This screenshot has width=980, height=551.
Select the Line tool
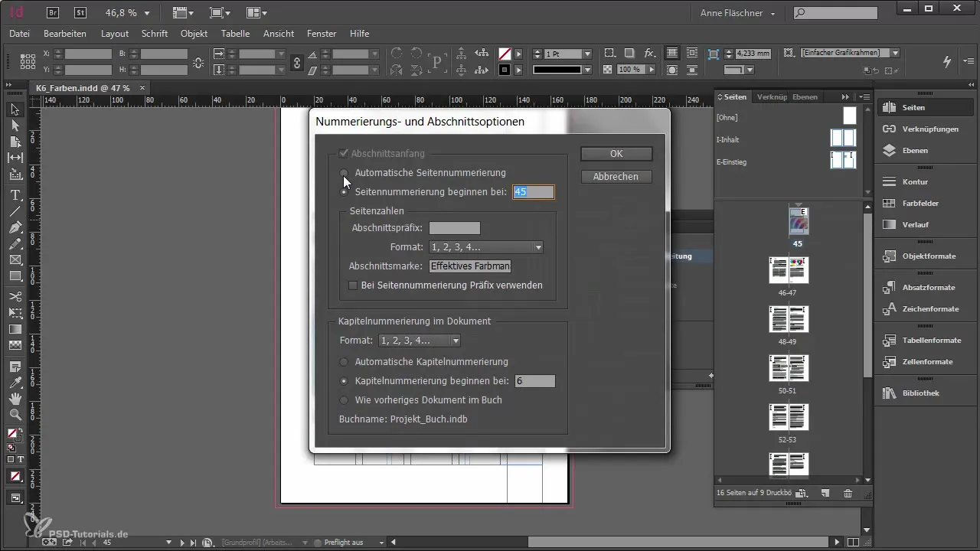(15, 211)
